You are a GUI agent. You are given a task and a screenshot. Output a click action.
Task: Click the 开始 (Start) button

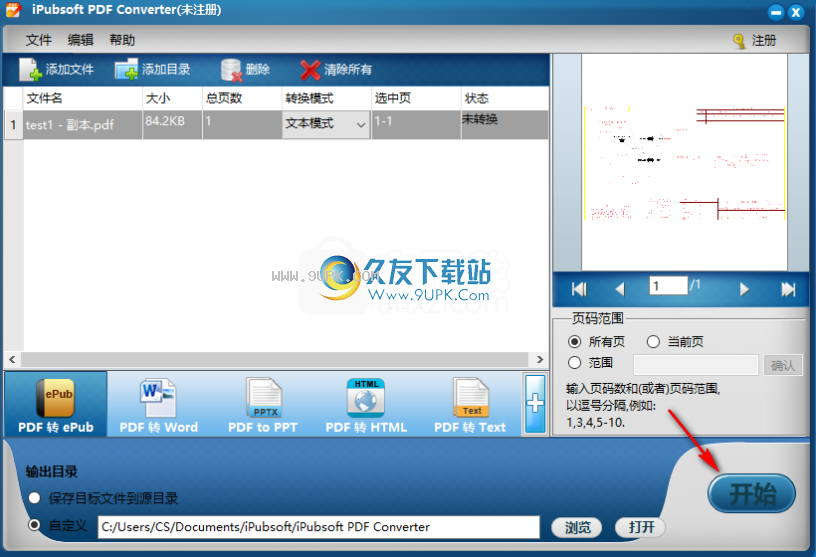(x=751, y=493)
